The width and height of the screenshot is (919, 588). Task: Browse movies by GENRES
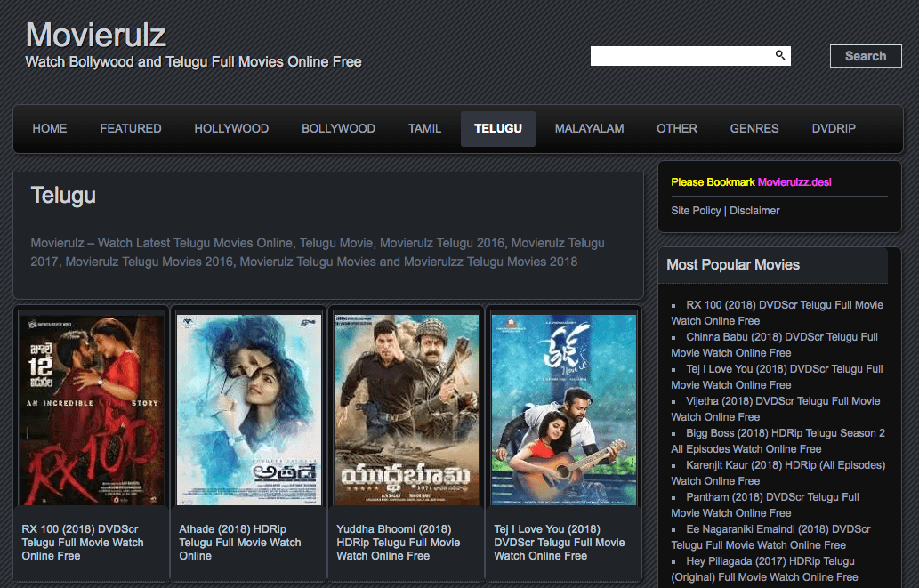coord(754,128)
